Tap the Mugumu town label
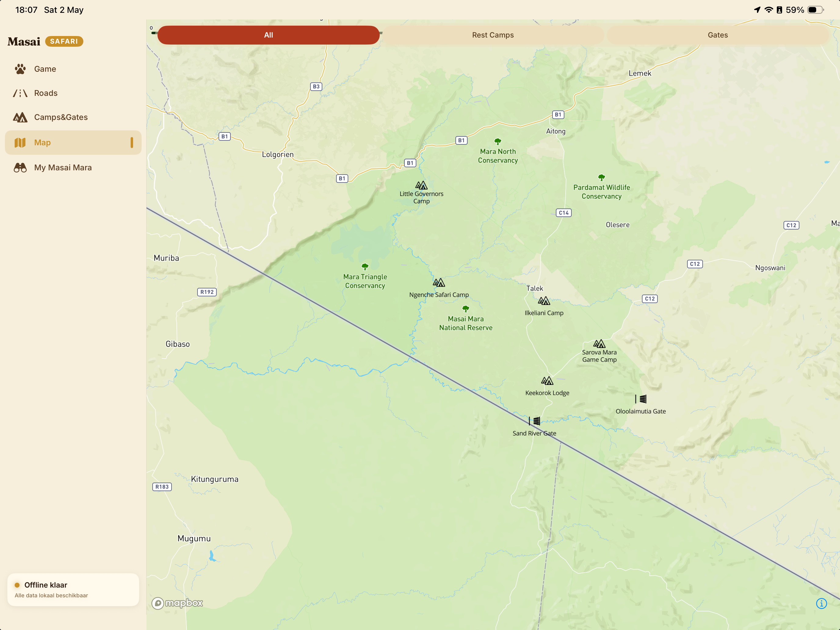 click(x=194, y=538)
